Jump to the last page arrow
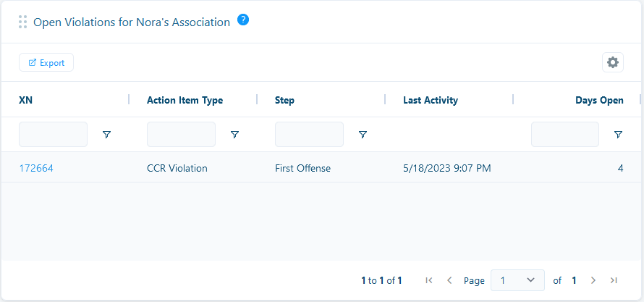644x302 pixels. [614, 280]
